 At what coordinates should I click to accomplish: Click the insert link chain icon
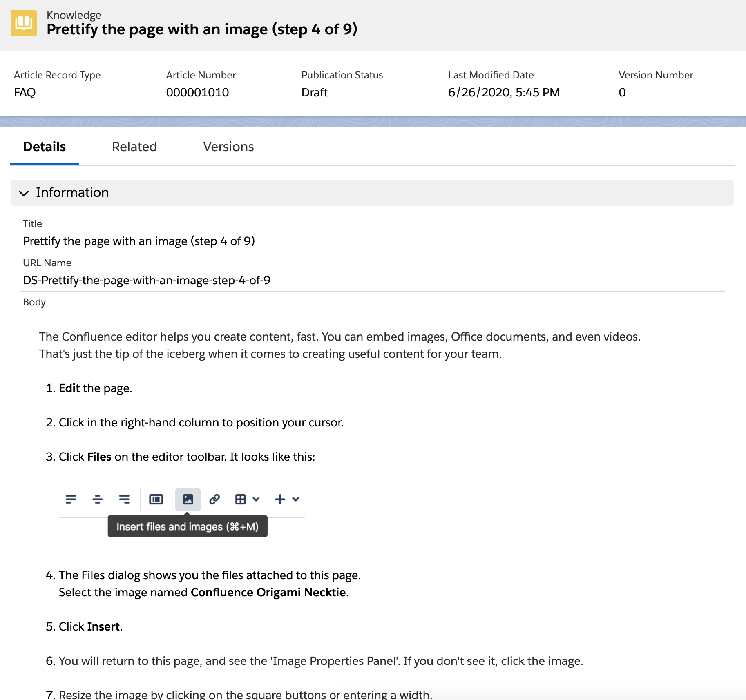tap(214, 499)
